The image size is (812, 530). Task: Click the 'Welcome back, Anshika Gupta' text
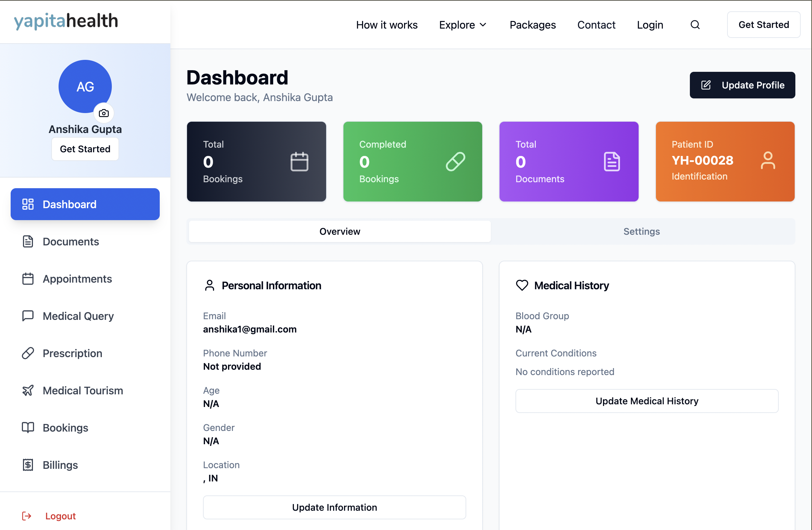pyautogui.click(x=260, y=97)
